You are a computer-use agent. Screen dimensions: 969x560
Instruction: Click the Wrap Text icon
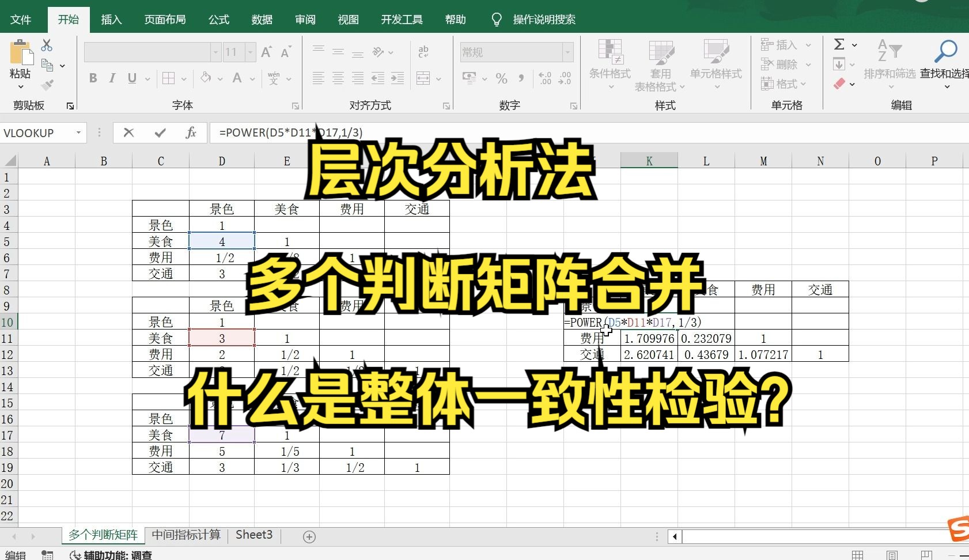pos(423,52)
